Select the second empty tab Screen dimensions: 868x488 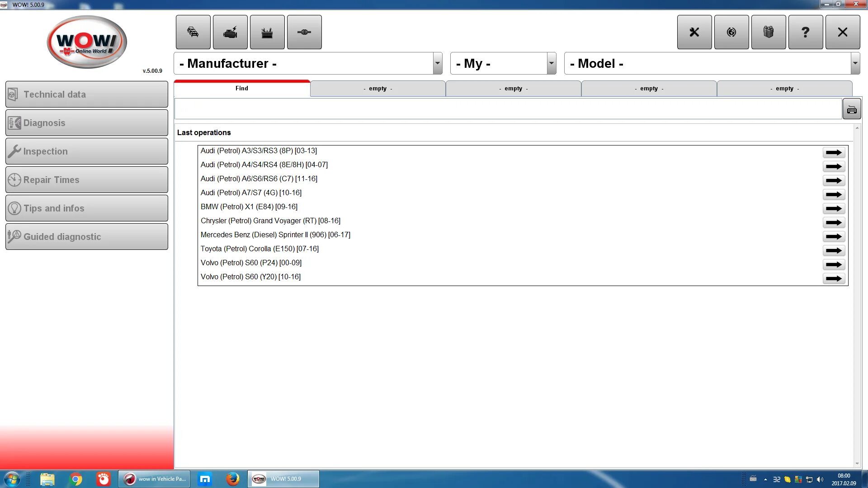point(514,89)
